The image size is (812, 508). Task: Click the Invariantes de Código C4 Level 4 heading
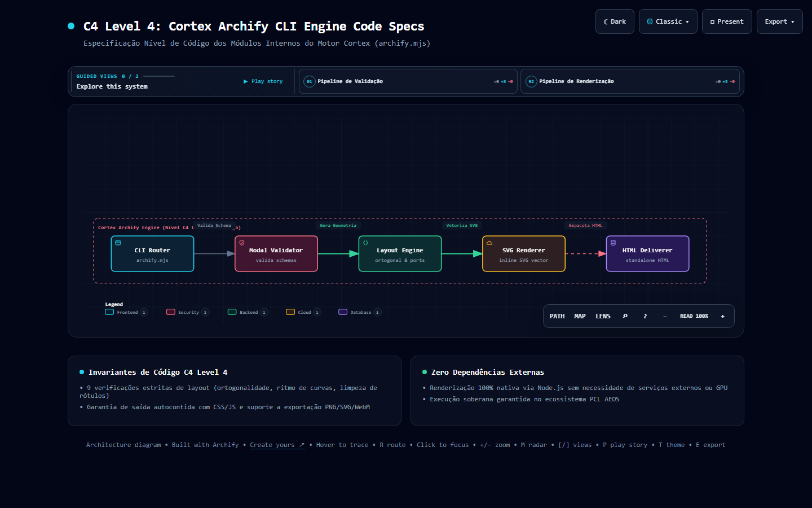158,372
